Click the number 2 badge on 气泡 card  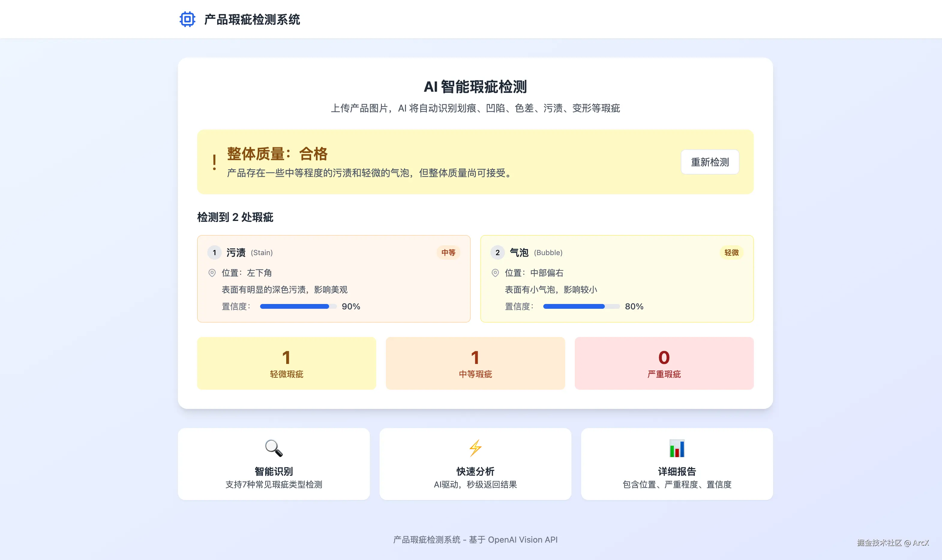497,252
